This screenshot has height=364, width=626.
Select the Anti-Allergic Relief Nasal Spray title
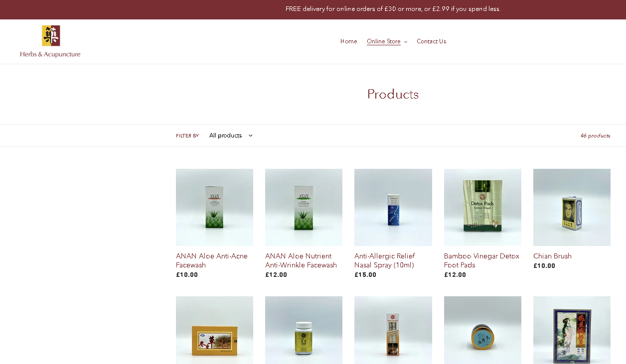point(384,260)
